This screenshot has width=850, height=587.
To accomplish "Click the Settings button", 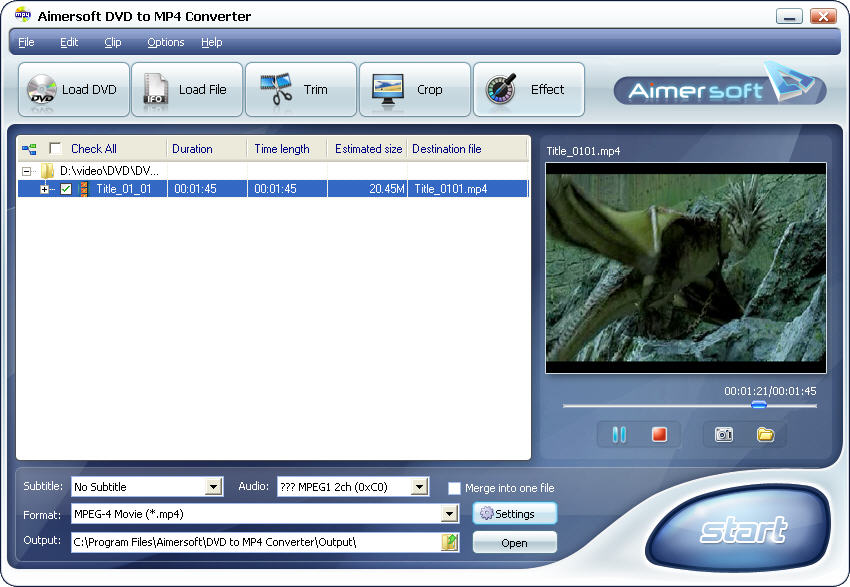I will (x=514, y=513).
